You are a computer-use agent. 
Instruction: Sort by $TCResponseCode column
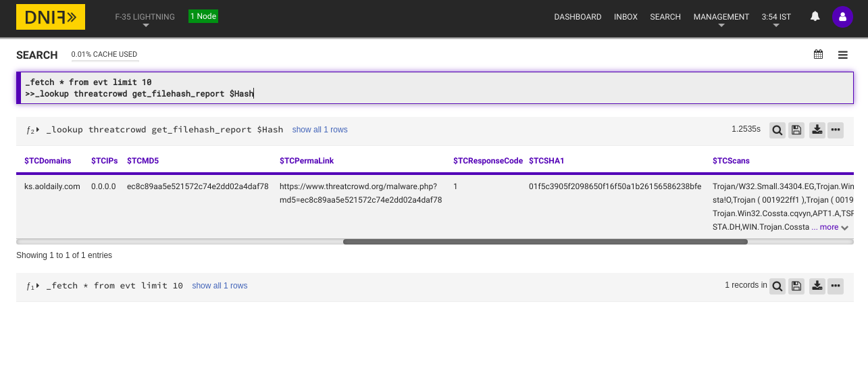click(488, 161)
